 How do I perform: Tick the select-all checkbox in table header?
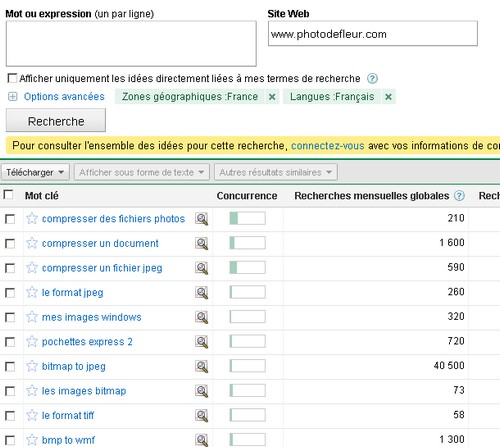[8, 194]
